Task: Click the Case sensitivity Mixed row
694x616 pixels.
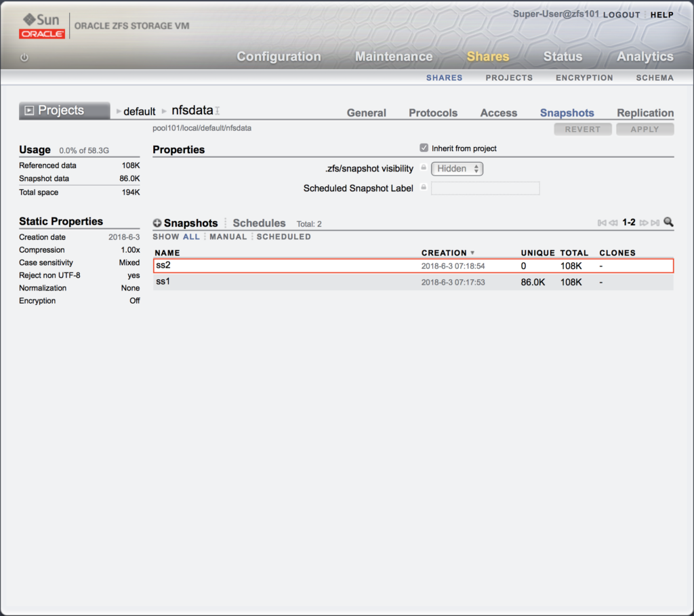Action: (x=79, y=263)
